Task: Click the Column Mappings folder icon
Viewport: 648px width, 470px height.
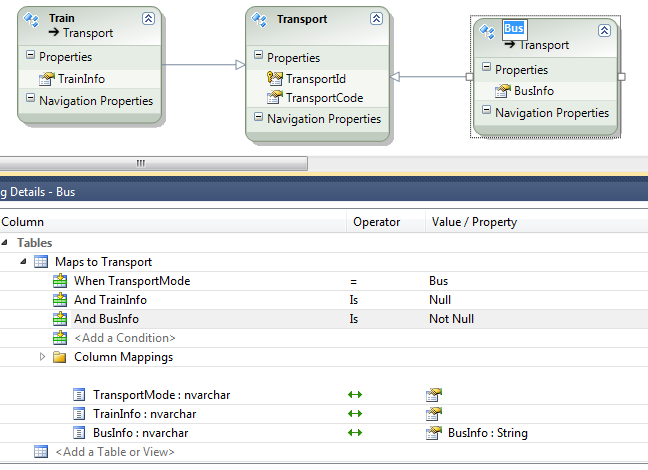Action: click(59, 357)
